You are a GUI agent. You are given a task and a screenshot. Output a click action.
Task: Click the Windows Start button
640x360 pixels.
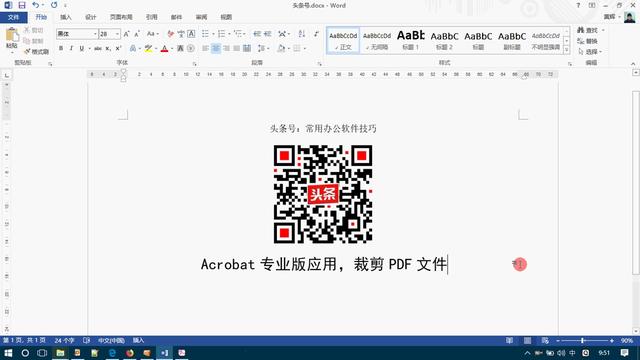(x=8, y=353)
